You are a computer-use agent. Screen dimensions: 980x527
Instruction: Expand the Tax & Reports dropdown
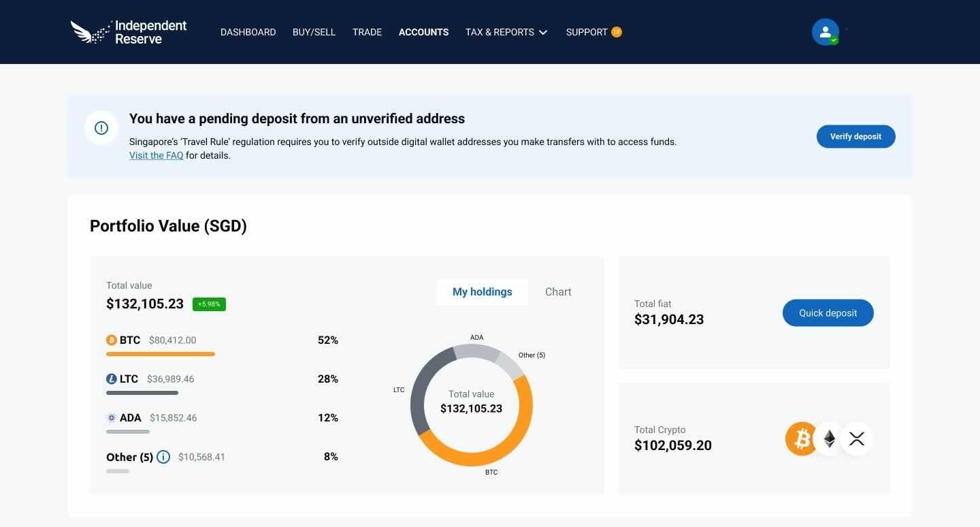(506, 32)
